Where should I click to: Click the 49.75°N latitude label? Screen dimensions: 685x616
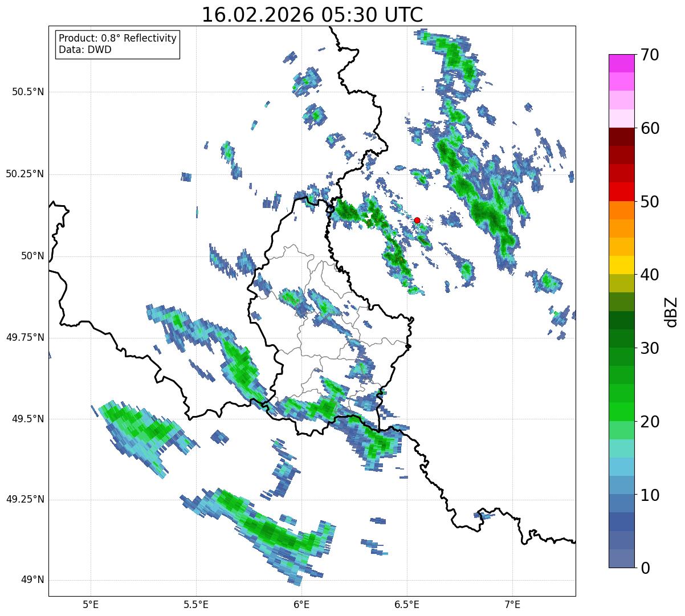(x=25, y=337)
